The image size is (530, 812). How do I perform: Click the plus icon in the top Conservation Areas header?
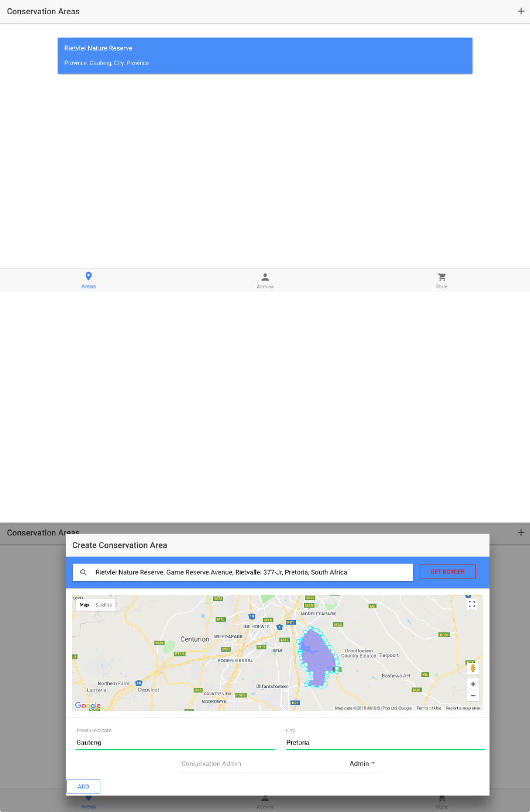point(521,11)
